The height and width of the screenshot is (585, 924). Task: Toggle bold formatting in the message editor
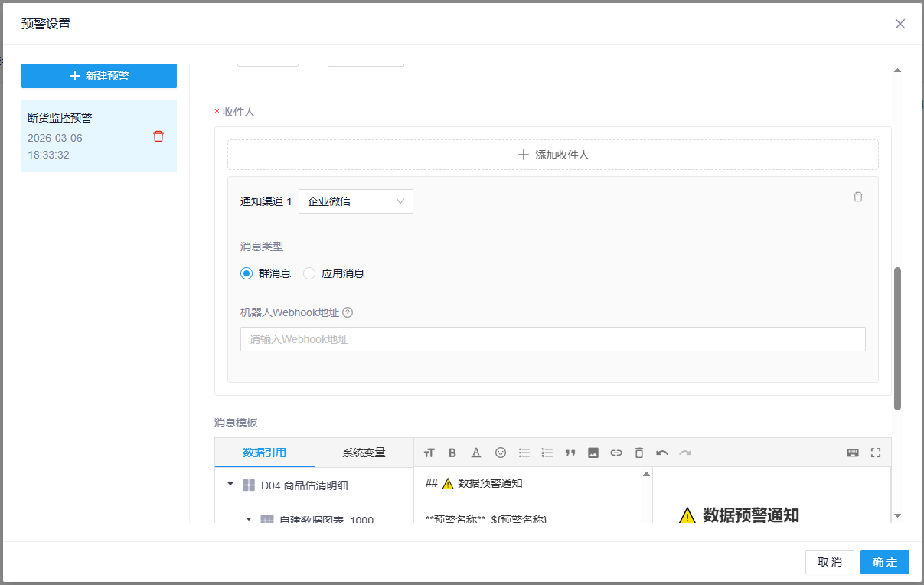click(x=452, y=453)
